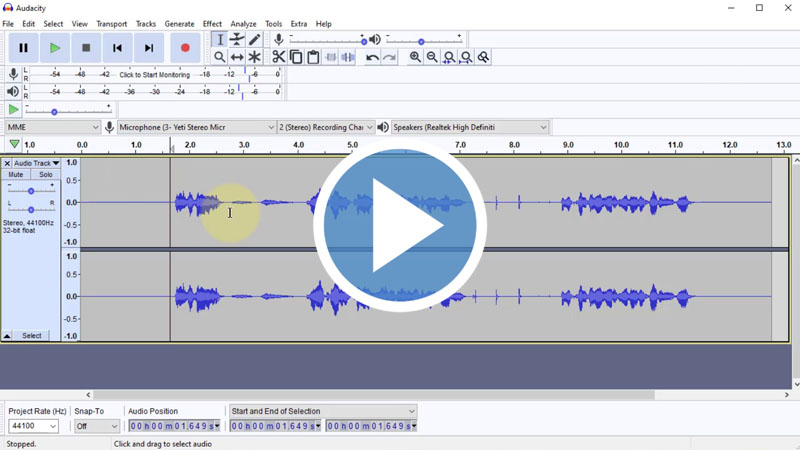Image resolution: width=800 pixels, height=450 pixels.
Task: Click the red Record button
Action: (x=185, y=47)
